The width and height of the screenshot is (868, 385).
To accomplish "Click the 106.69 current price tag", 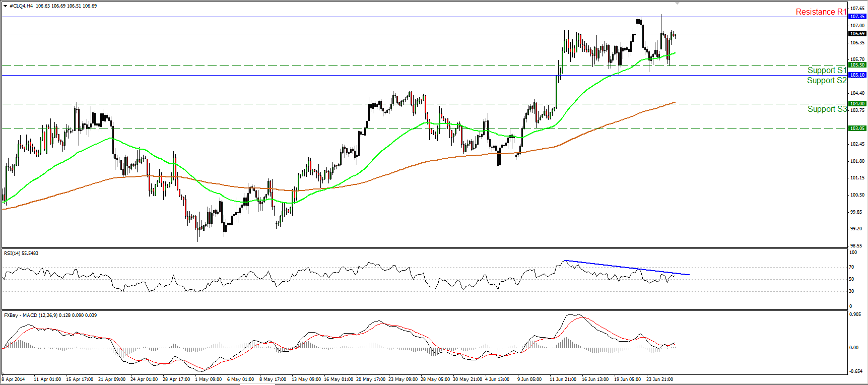I will click(857, 34).
